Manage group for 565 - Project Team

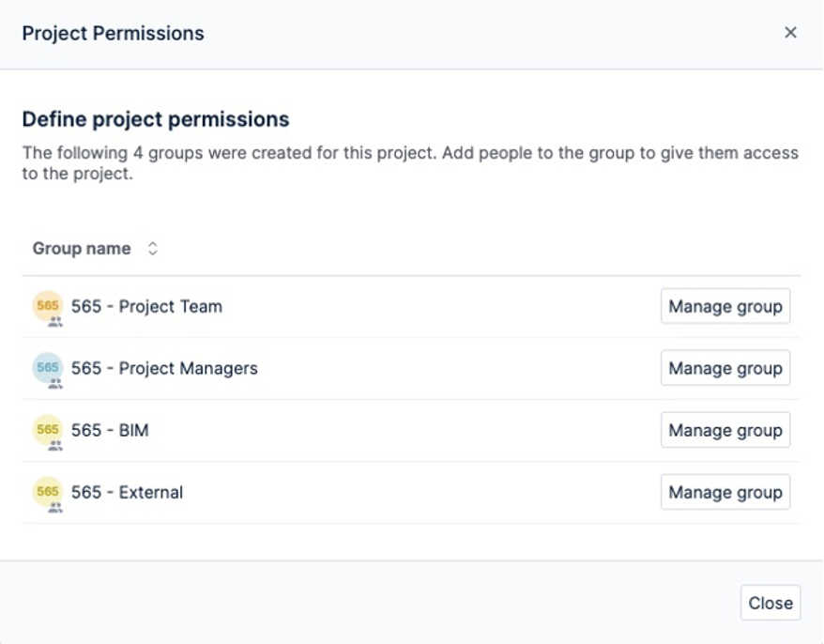725,306
